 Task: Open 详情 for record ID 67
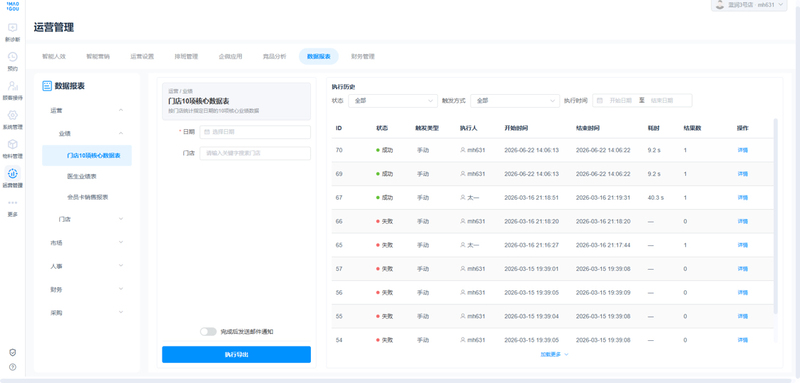[x=742, y=198]
